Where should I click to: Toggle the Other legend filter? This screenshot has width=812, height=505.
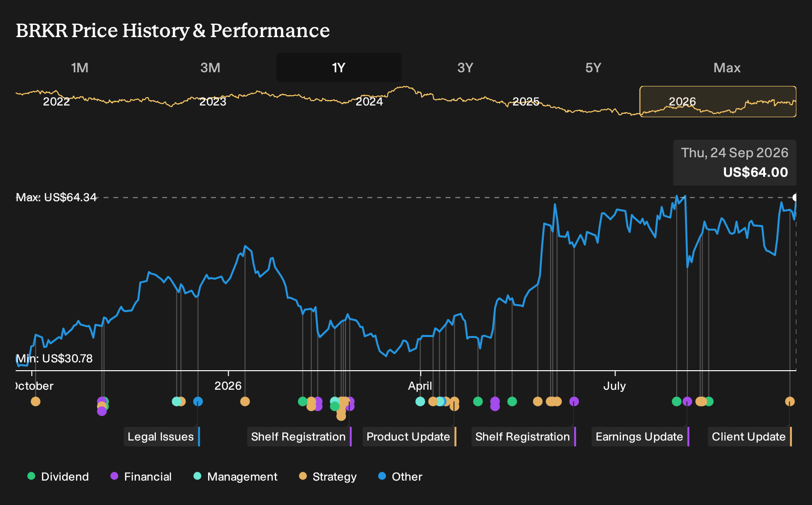tap(400, 477)
